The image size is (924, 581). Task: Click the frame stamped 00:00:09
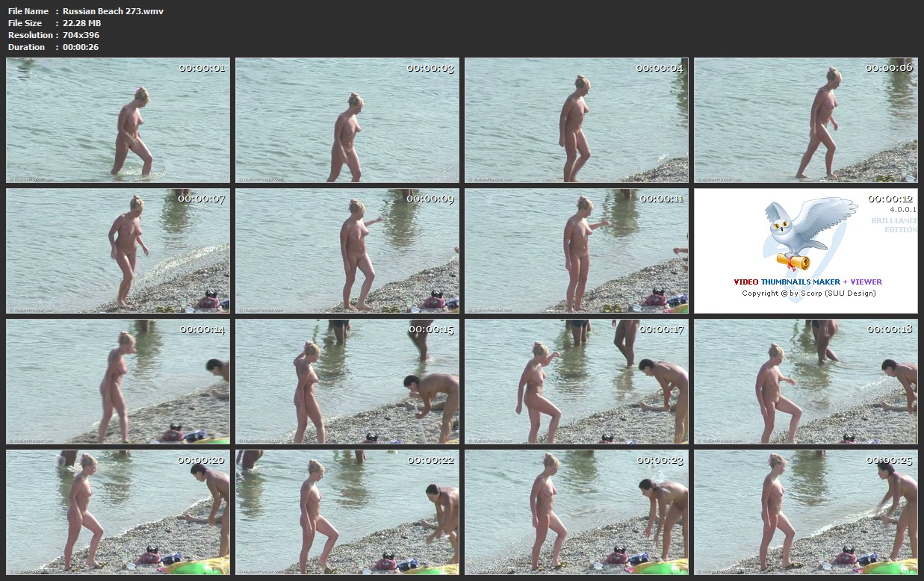tap(347, 251)
